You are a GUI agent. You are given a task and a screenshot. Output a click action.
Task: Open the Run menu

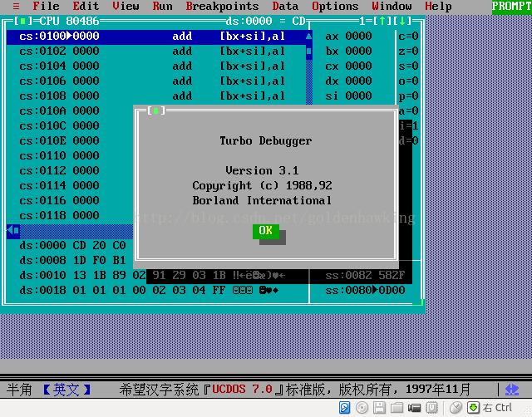tap(162, 7)
